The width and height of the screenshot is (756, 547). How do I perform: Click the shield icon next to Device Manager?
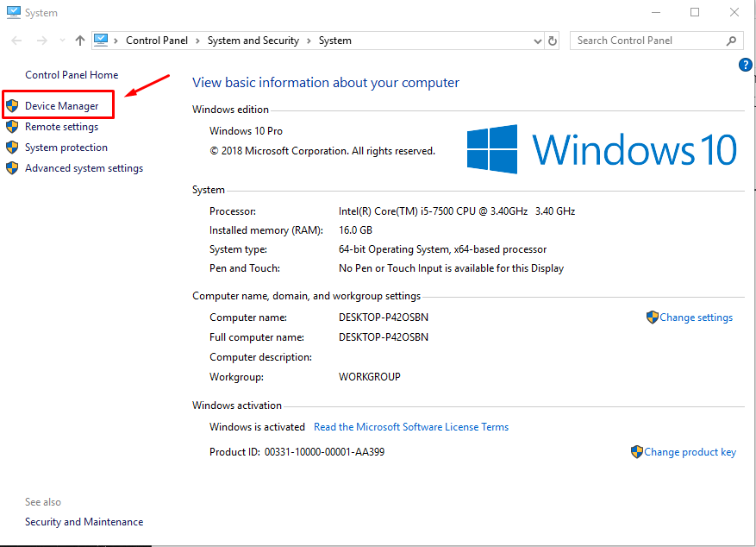(12, 105)
